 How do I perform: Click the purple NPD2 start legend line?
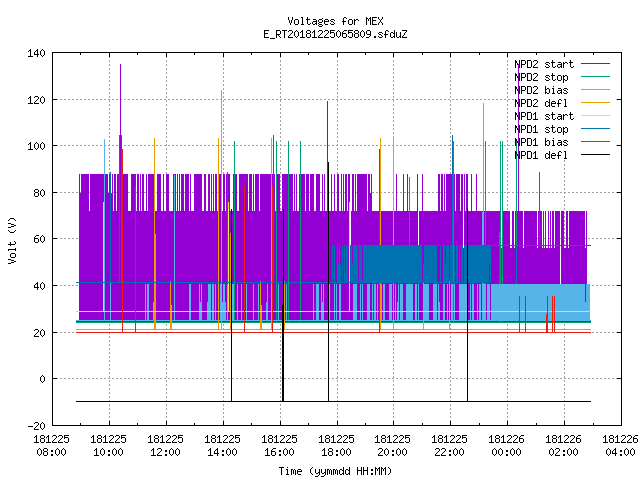click(595, 64)
